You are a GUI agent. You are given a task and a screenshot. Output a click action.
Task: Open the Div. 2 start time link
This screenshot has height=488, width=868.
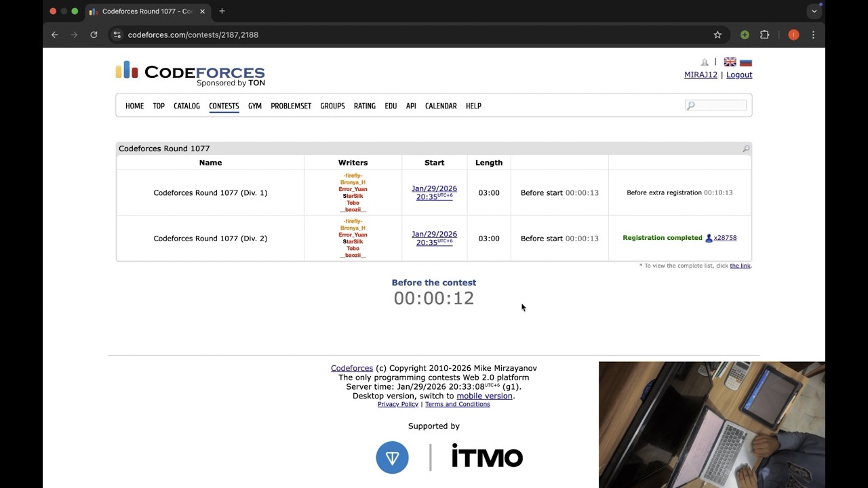pyautogui.click(x=435, y=238)
